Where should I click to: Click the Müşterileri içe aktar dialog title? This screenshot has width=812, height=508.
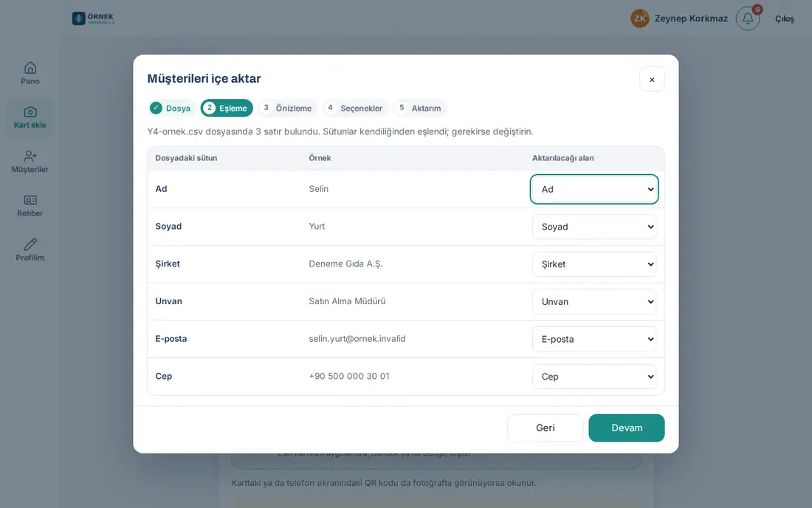click(x=204, y=78)
